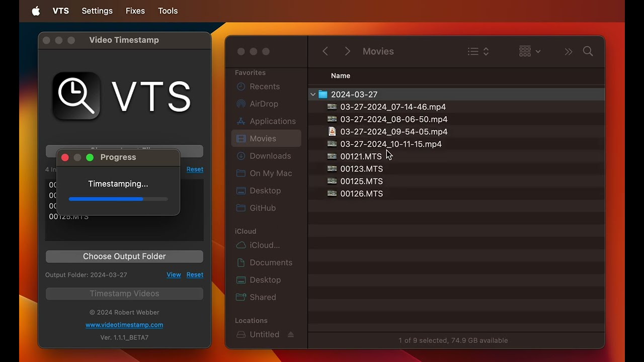Screen dimensions: 644x362
Task: Select the 00123.MTS file
Action: coord(362,169)
